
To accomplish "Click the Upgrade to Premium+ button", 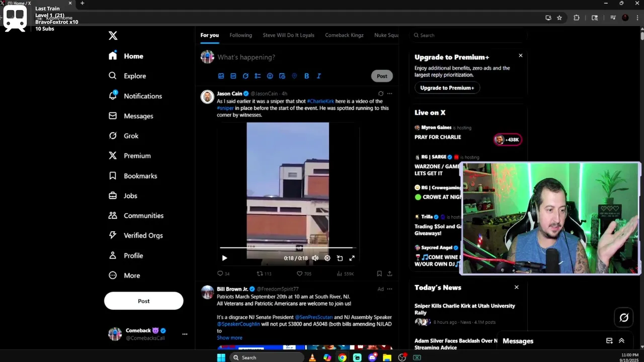I will (x=447, y=88).
